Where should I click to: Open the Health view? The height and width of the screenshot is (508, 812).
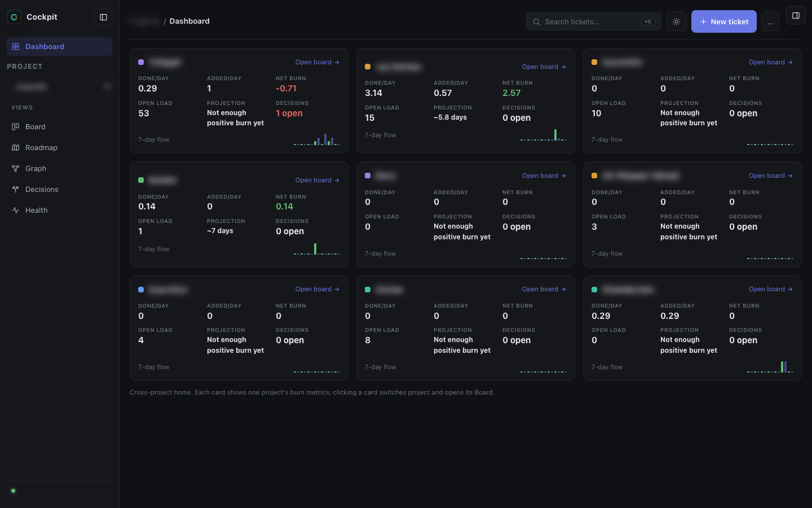59,211
